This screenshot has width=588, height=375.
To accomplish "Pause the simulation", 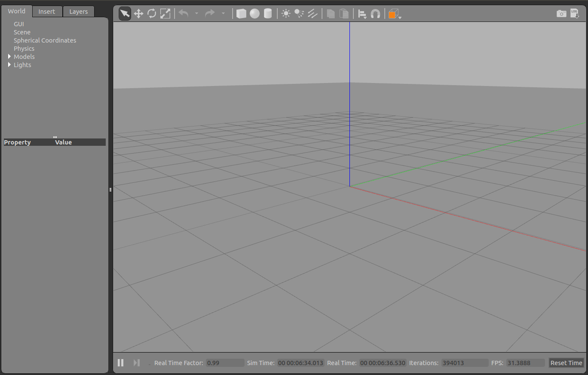I will [x=121, y=363].
